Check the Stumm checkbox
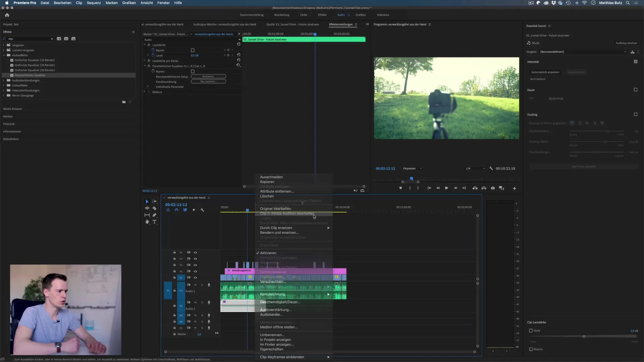The height and width of the screenshot is (362, 644). tap(531, 349)
